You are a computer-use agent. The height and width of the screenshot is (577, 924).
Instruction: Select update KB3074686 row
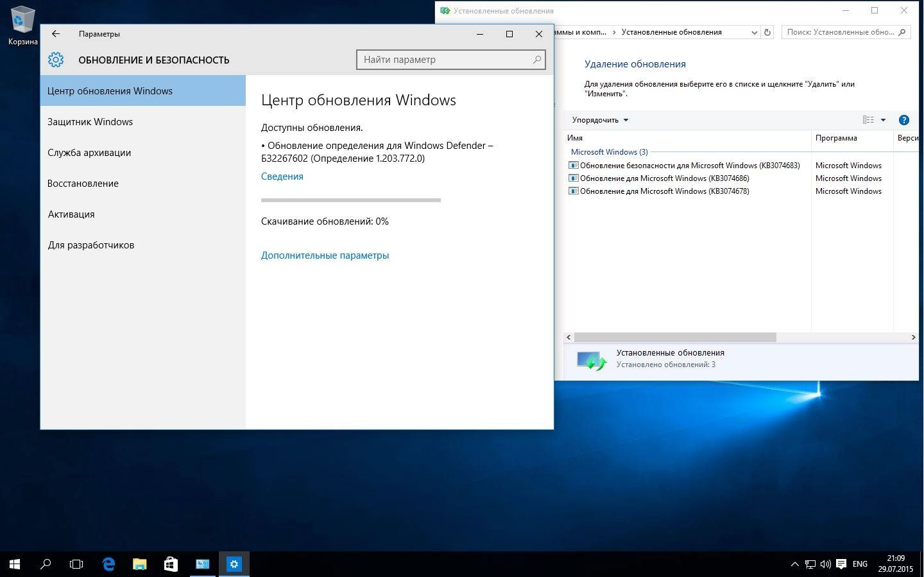tap(659, 178)
